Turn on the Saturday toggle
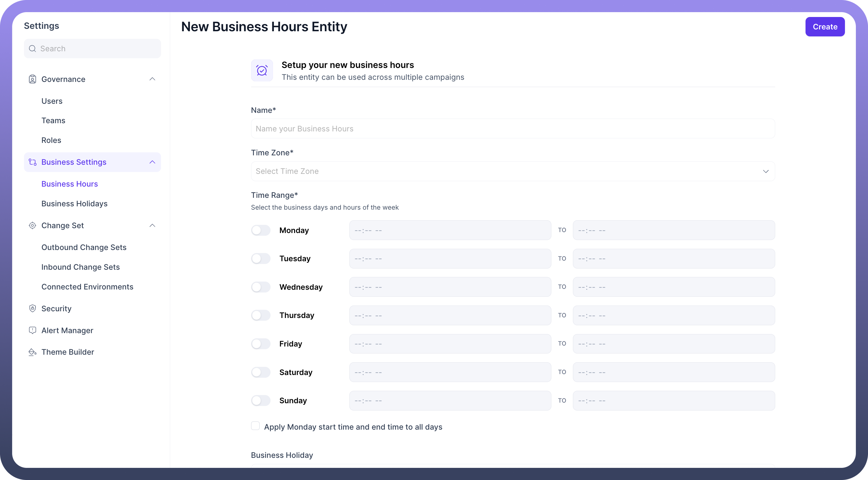The height and width of the screenshot is (480, 868). (261, 372)
